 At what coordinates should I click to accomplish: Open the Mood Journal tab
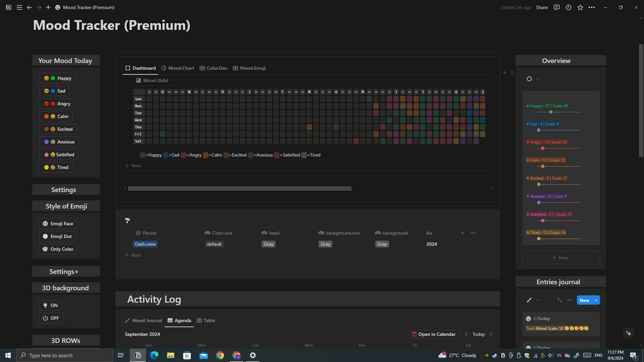coord(143,320)
